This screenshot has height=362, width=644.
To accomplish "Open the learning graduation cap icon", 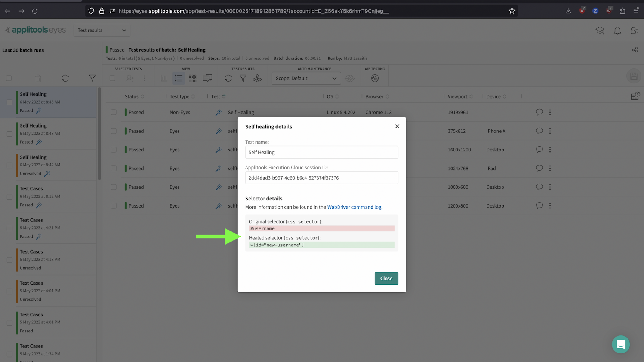I will pyautogui.click(x=600, y=31).
